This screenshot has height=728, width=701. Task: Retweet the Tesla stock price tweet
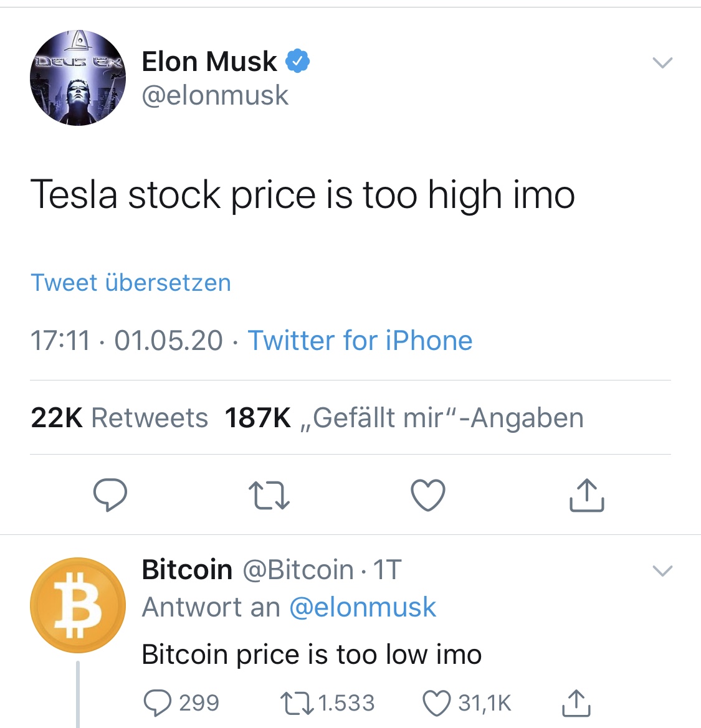(x=269, y=496)
